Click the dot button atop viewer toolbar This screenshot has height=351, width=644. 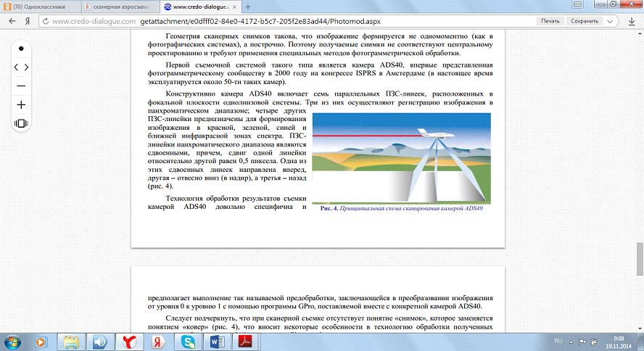click(21, 48)
